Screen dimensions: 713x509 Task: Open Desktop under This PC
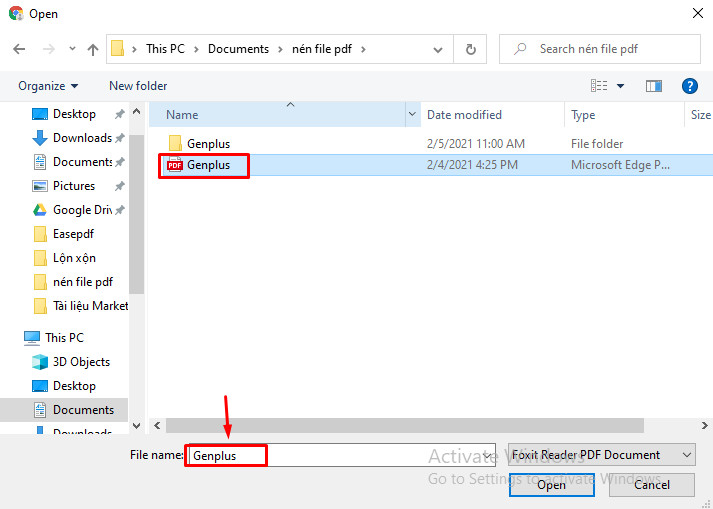[x=64, y=386]
